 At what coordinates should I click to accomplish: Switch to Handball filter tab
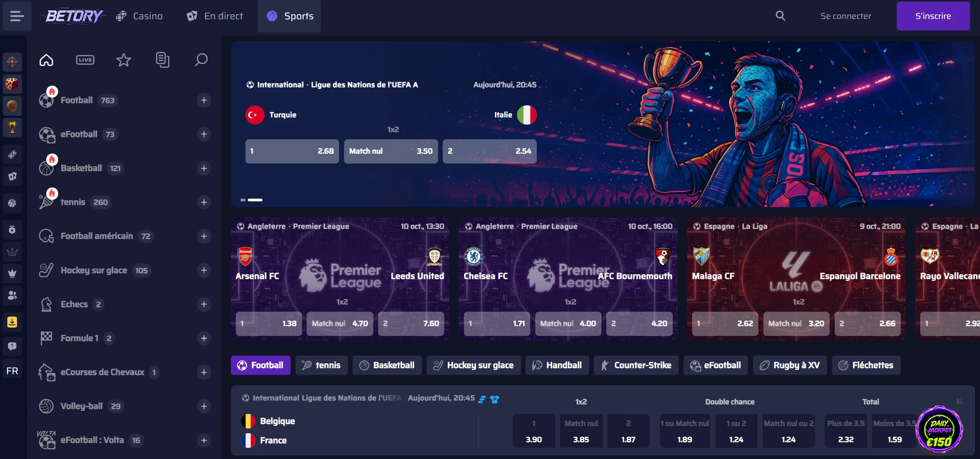[557, 365]
